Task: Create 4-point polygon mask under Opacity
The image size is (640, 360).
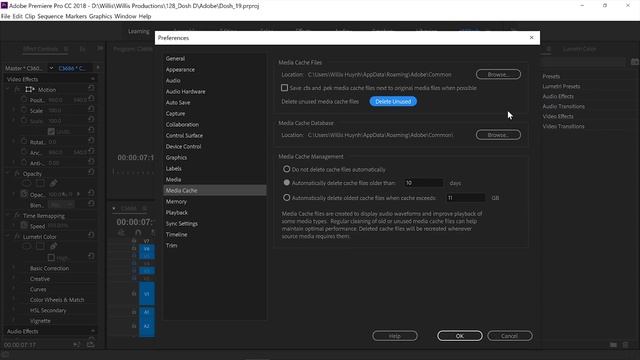Action: point(40,183)
